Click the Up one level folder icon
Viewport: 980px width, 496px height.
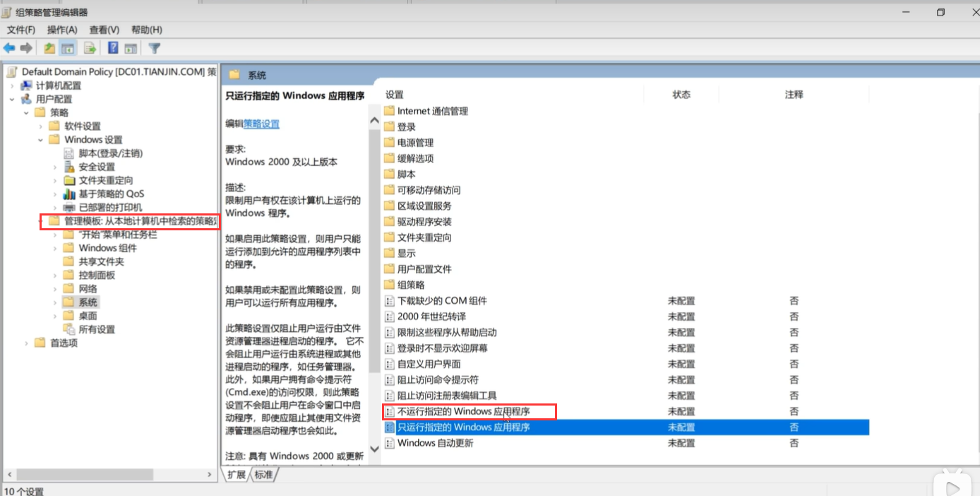click(x=49, y=48)
